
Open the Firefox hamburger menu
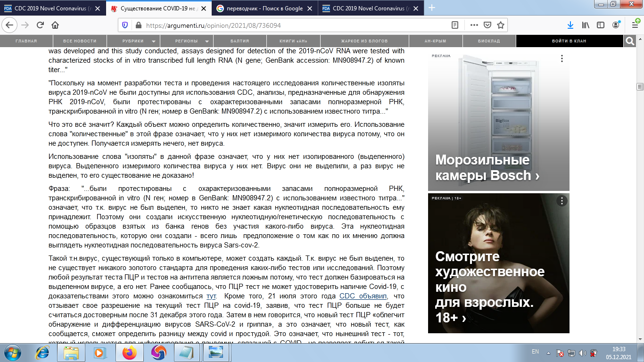[x=633, y=25]
